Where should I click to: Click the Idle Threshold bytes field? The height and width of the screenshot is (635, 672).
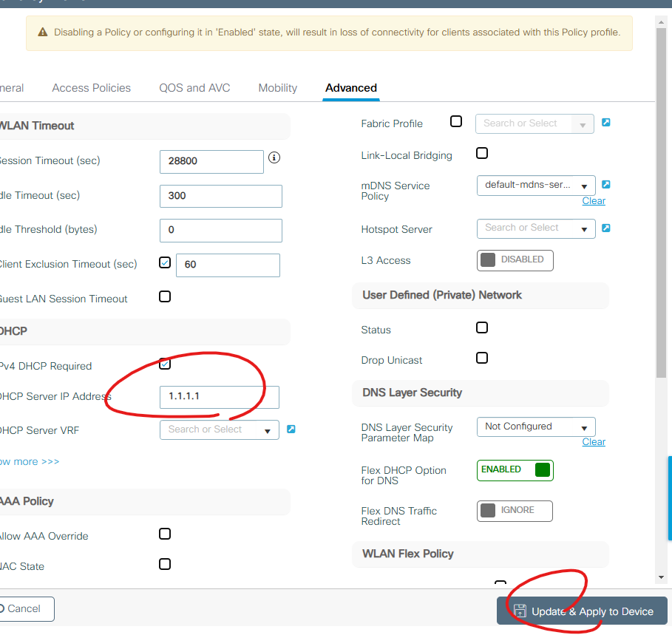point(221,231)
